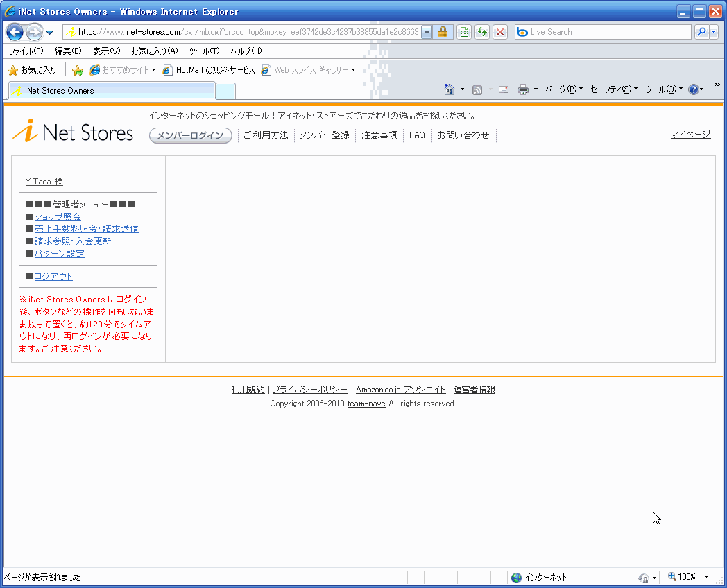This screenshot has height=588, width=727.
Task: Click the ログアウト link in sidebar
Action: (x=53, y=277)
